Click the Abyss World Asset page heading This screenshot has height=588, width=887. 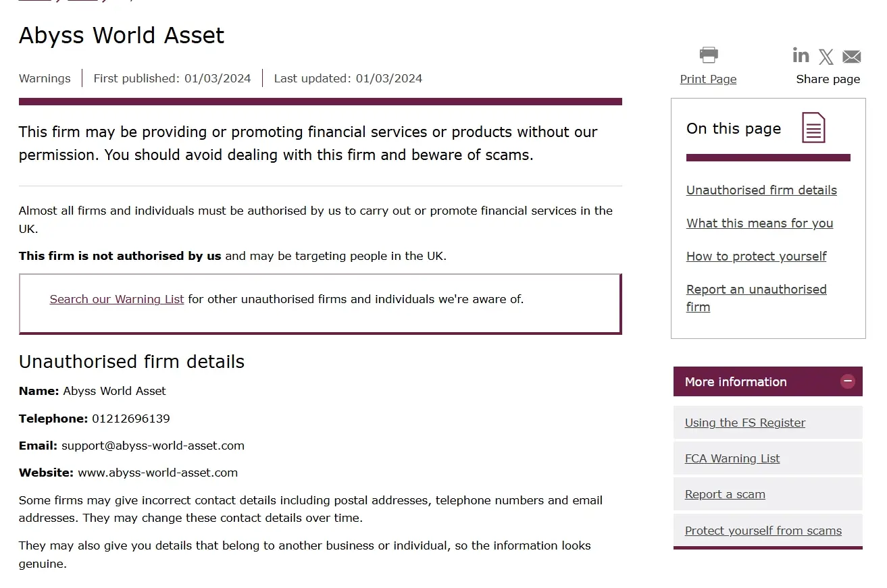click(122, 35)
